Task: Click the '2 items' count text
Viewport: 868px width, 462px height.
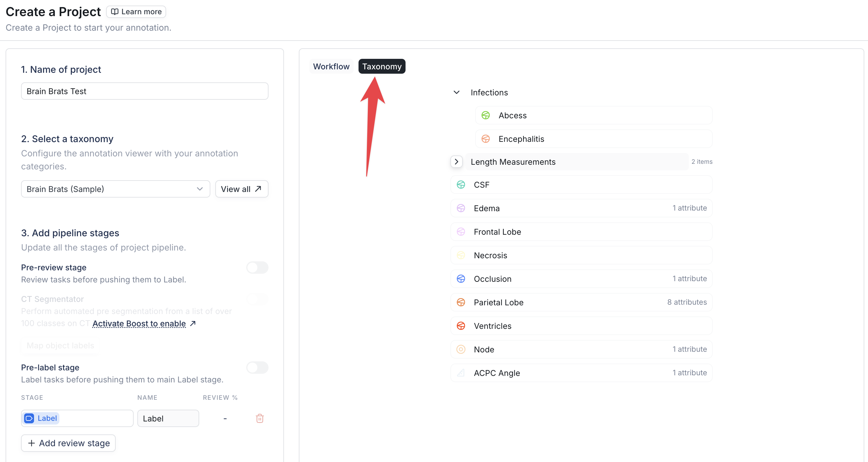Action: (702, 162)
